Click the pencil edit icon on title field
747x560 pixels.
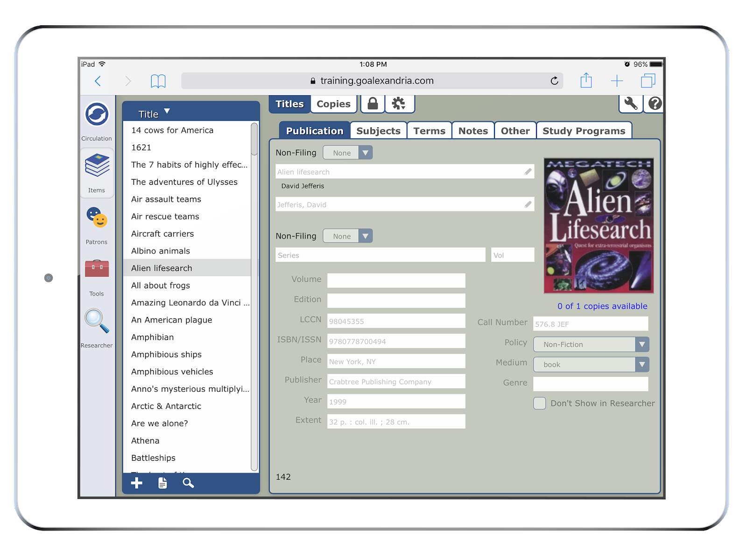[x=528, y=171]
